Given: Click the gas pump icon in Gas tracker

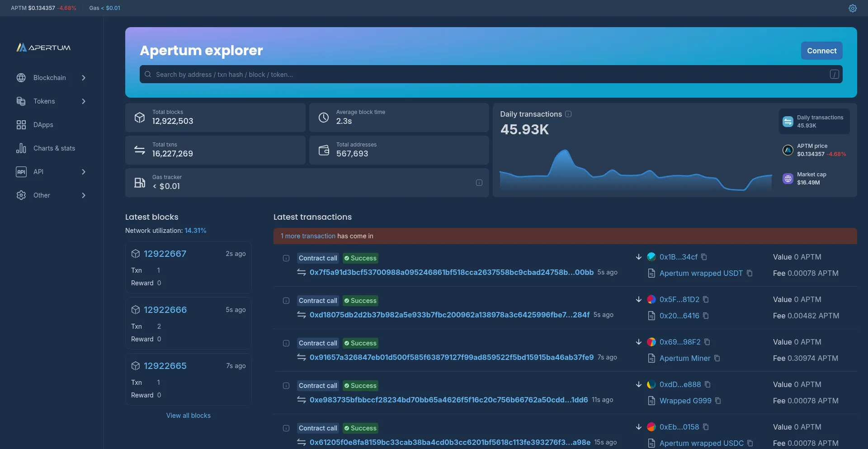Looking at the screenshot, I should pyautogui.click(x=140, y=183).
